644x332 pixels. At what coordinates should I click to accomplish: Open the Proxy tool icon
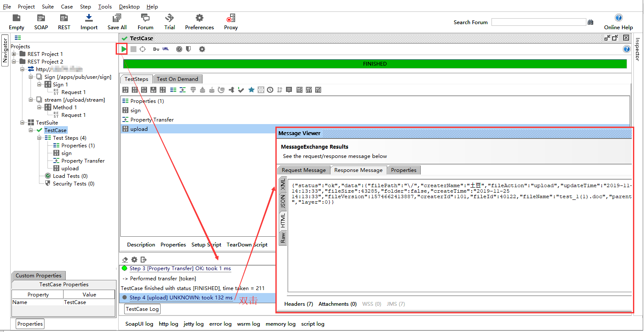[231, 18]
